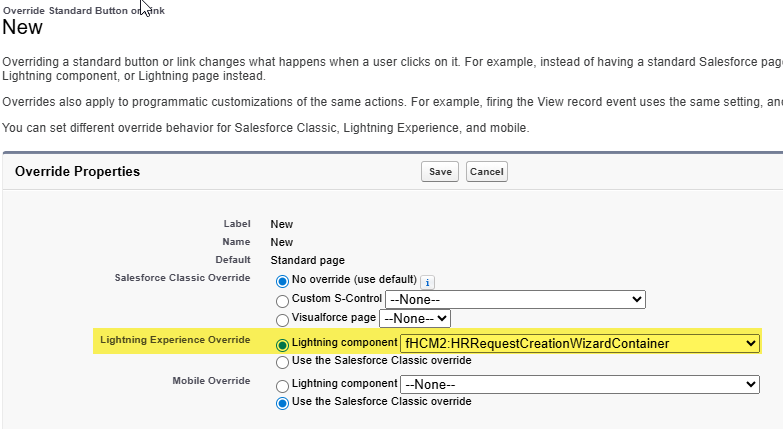Select Lightning component radio under Lightning Experience Override
The width and height of the screenshot is (783, 429).
[282, 344]
